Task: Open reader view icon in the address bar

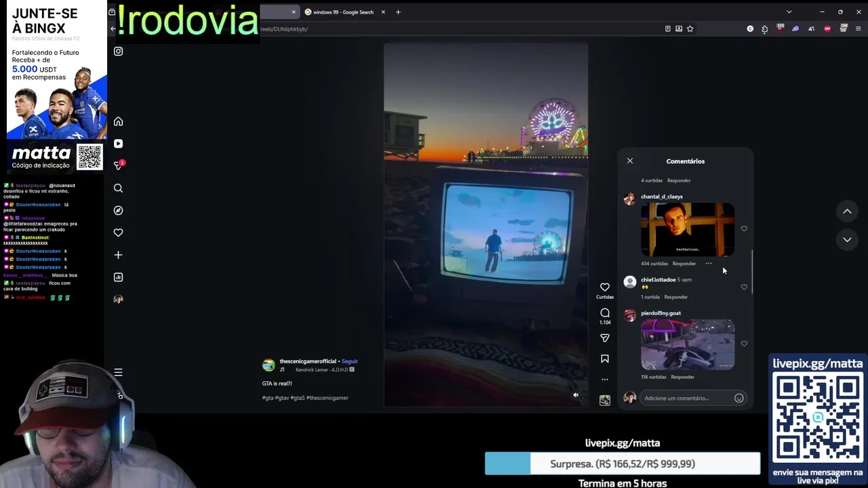Action: click(668, 28)
